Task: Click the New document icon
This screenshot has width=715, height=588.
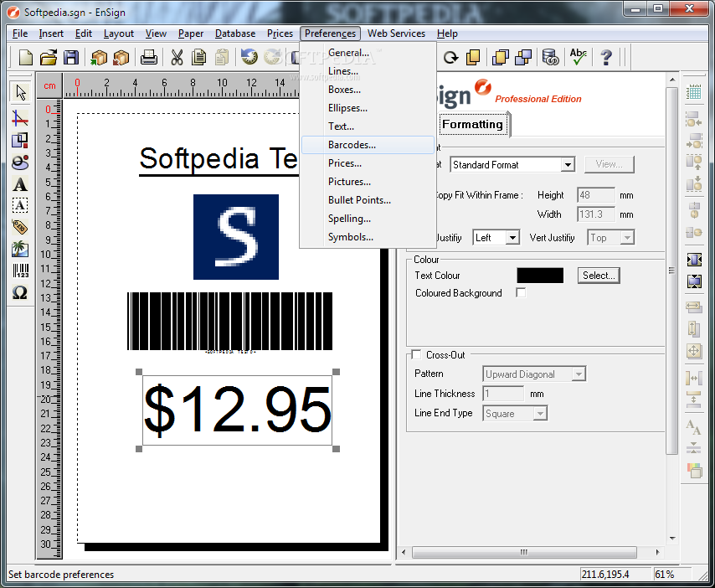Action: 25,58
